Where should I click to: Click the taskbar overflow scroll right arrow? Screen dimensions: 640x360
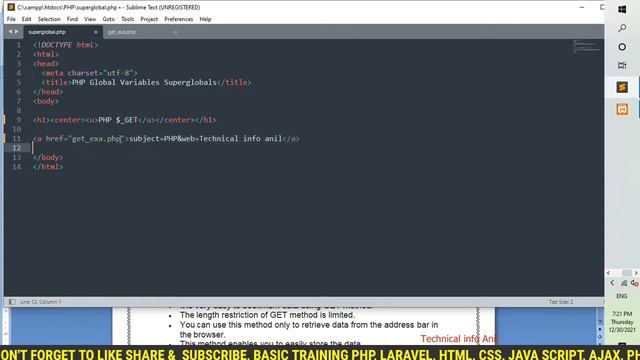(x=636, y=273)
